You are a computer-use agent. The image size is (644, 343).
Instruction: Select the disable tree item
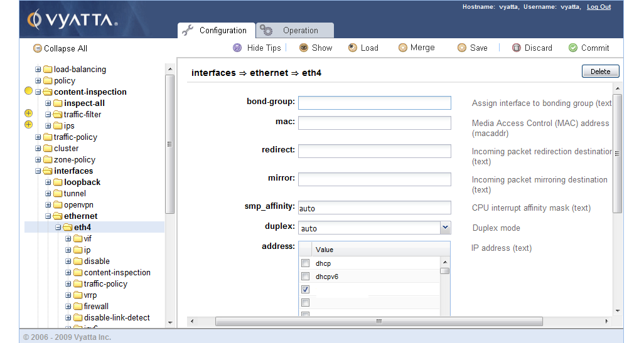click(97, 261)
